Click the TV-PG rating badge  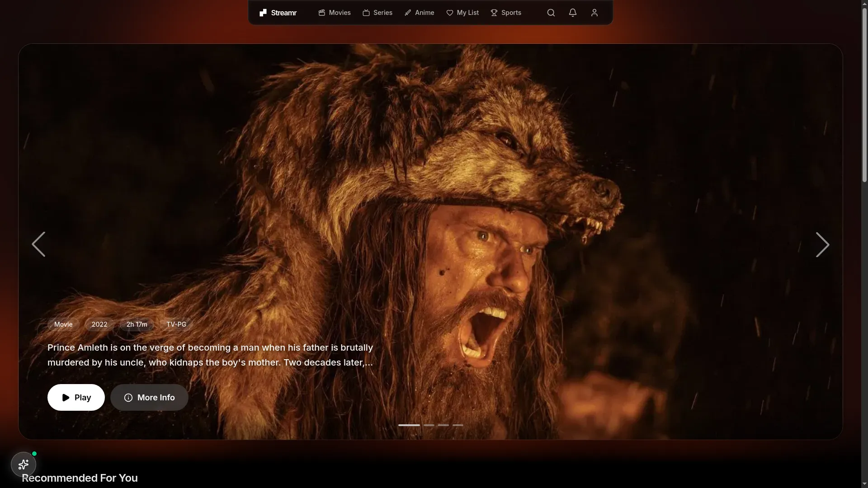(x=176, y=324)
